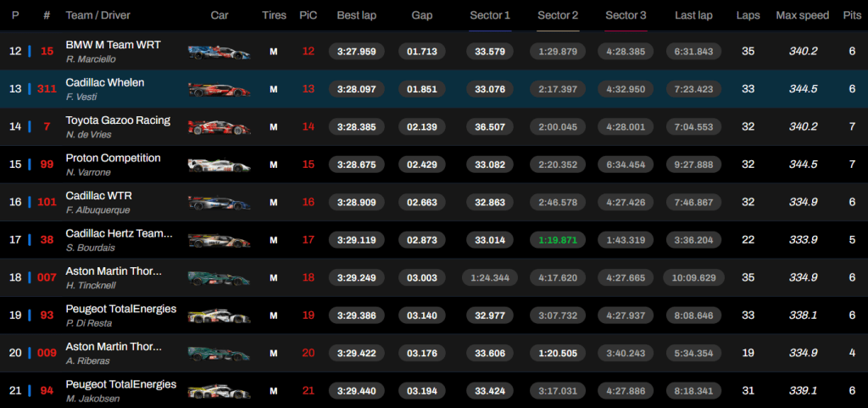Viewport: 868px width, 408px height.
Task: Select driver N. de Vries
Action: point(88,135)
